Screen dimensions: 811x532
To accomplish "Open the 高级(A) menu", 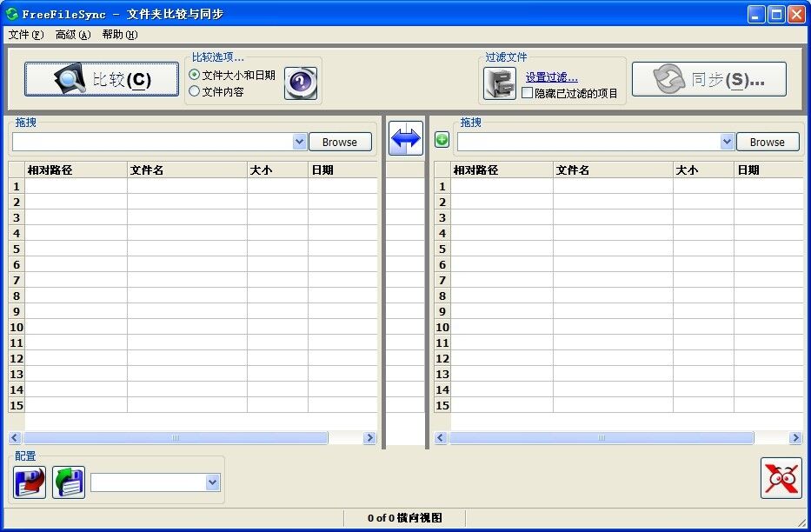I will tap(73, 35).
